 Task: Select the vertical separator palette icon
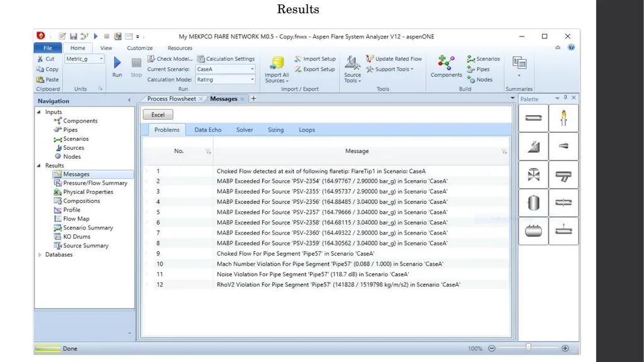[x=533, y=203]
